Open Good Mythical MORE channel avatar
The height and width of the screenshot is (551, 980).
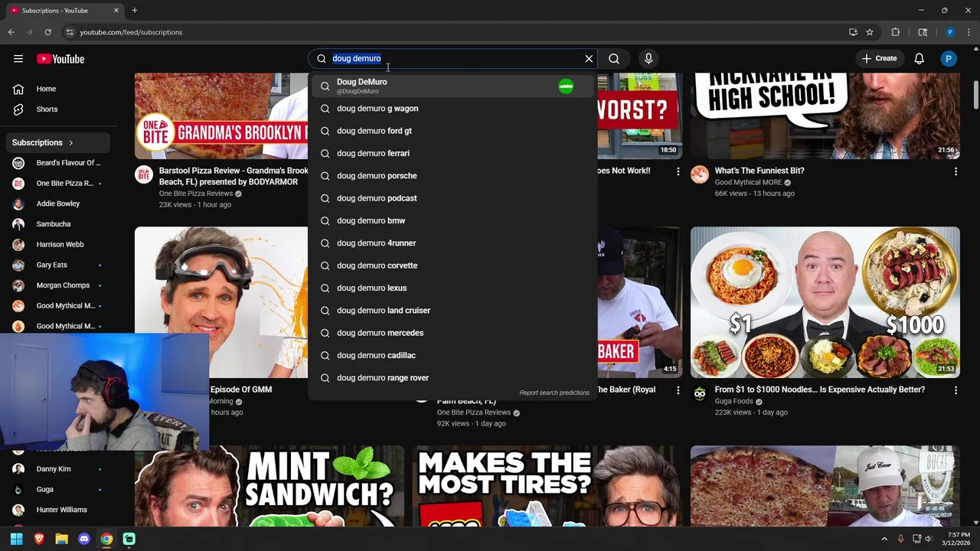700,174
